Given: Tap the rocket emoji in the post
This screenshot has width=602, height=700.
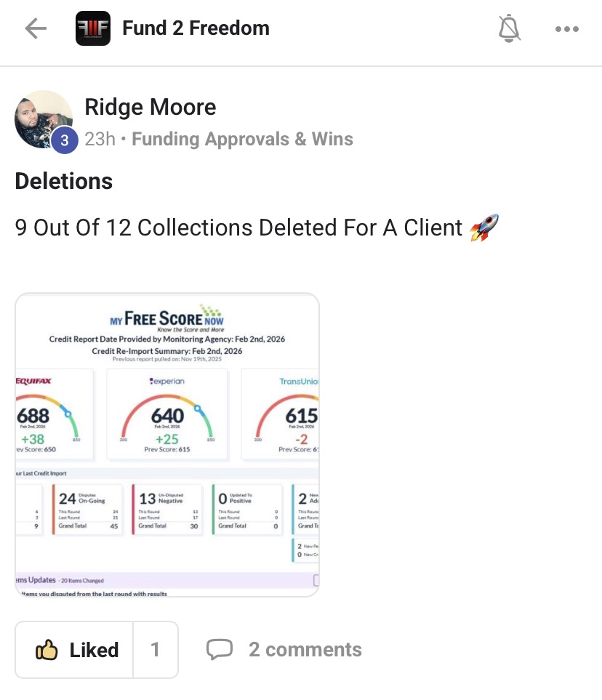Looking at the screenshot, I should coord(484,228).
